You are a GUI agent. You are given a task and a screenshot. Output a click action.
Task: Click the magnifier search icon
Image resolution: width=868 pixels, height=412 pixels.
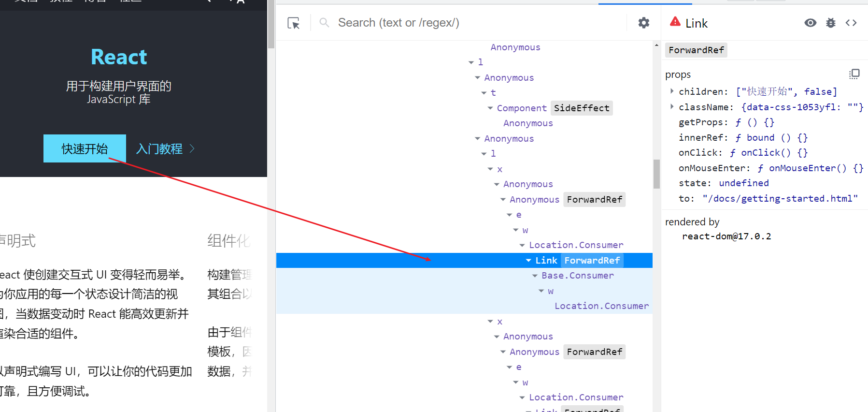point(324,23)
